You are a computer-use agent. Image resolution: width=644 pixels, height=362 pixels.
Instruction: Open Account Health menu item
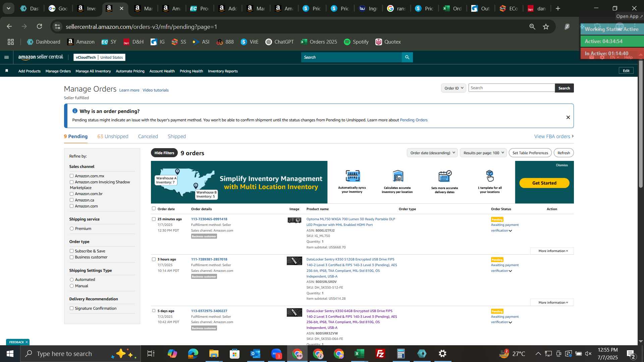162,71
